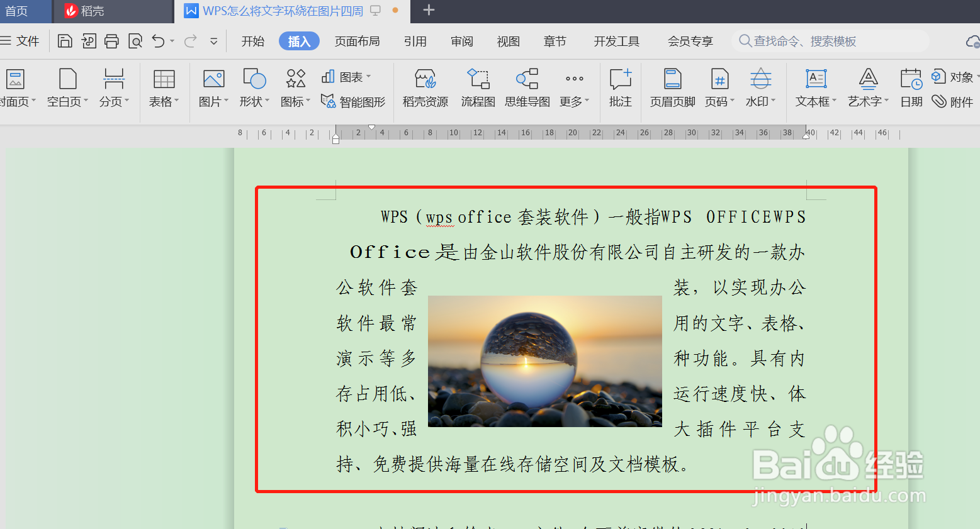This screenshot has width=980, height=529.
Task: Expand the 封面页 dropdown arrow
Action: (33, 101)
